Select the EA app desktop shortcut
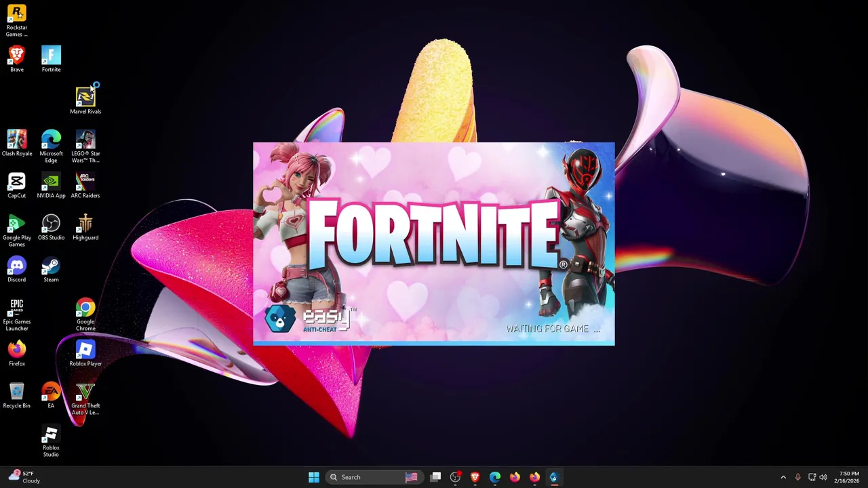The width and height of the screenshot is (868, 488). (x=51, y=395)
